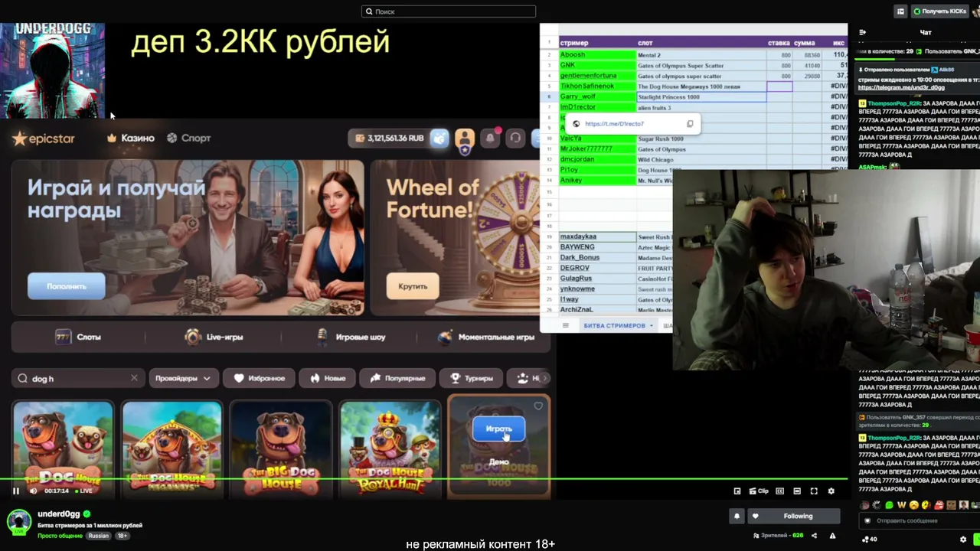Open the pinned telegram link in chat
This screenshot has height=551, width=980.
901,87
